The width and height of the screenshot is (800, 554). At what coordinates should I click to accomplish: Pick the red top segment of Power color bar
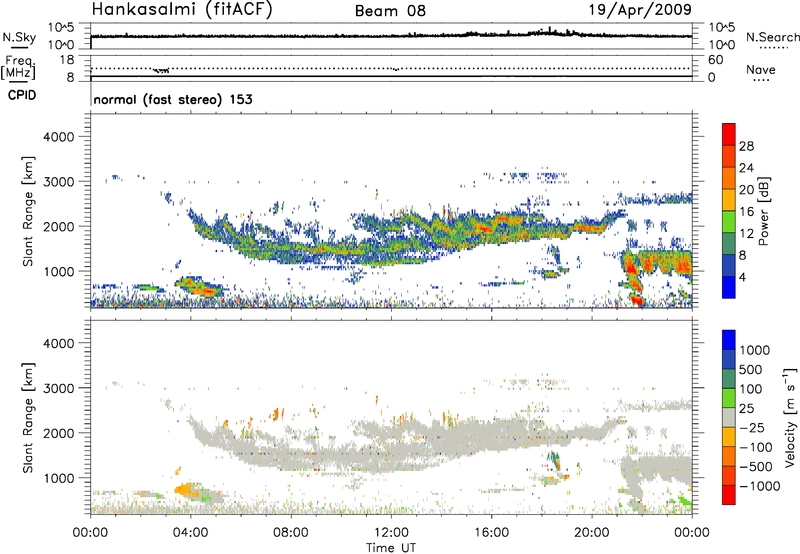729,135
